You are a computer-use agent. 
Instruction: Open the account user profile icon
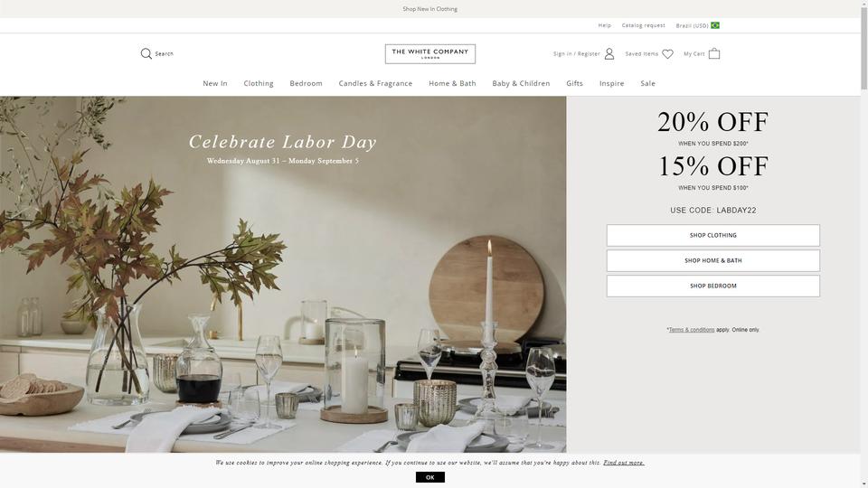(609, 53)
